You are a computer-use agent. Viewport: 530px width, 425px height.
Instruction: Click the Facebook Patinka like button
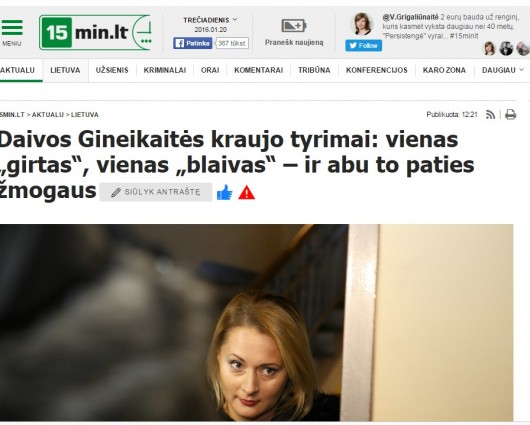[x=193, y=43]
